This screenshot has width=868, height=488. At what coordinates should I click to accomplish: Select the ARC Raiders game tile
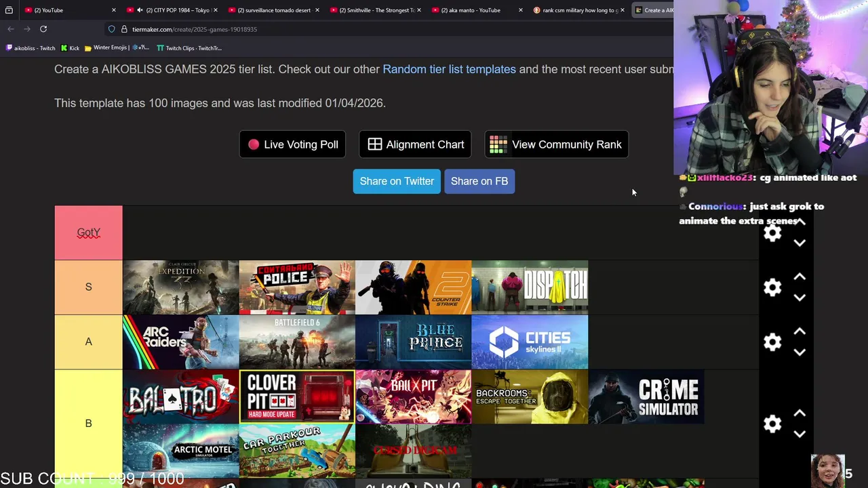tap(180, 342)
